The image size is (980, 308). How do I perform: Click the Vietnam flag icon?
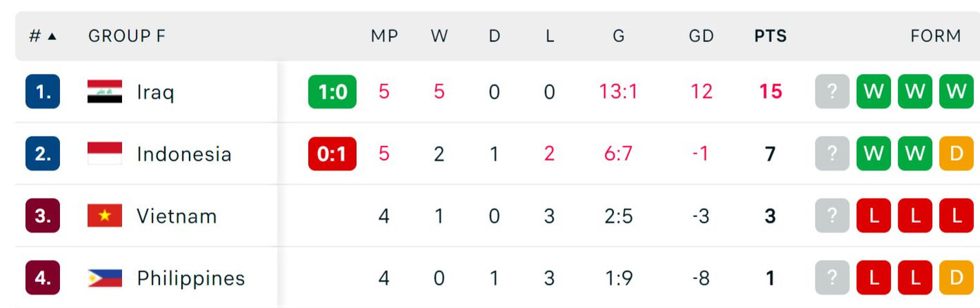pos(104,216)
